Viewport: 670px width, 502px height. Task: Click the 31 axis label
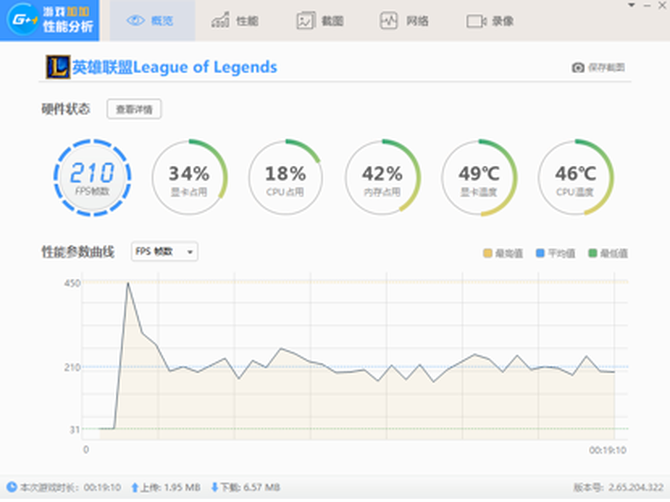74,429
